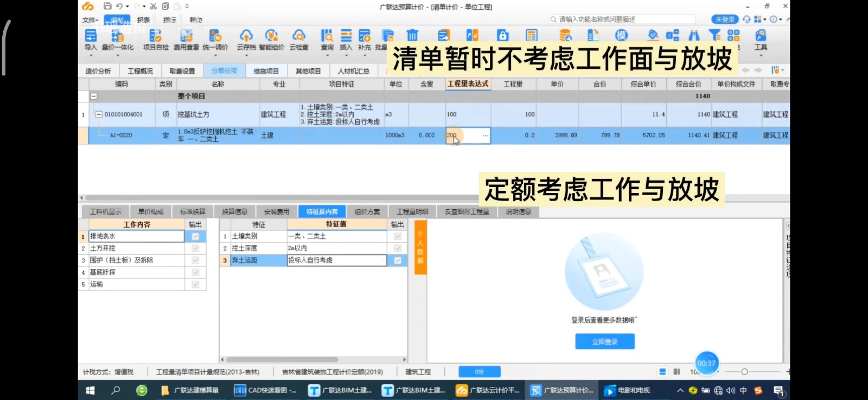Click the 未登录 account button
Image resolution: width=868 pixels, height=400 pixels.
725,19
